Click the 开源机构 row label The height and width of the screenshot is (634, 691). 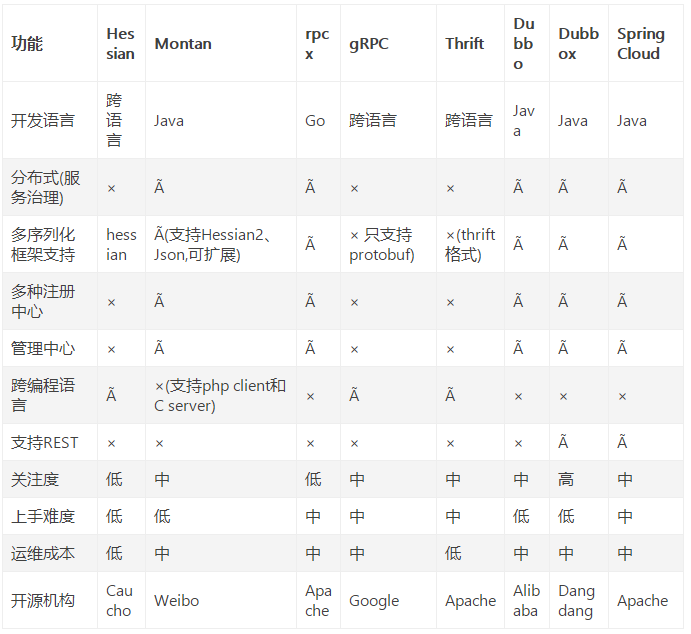click(x=43, y=601)
